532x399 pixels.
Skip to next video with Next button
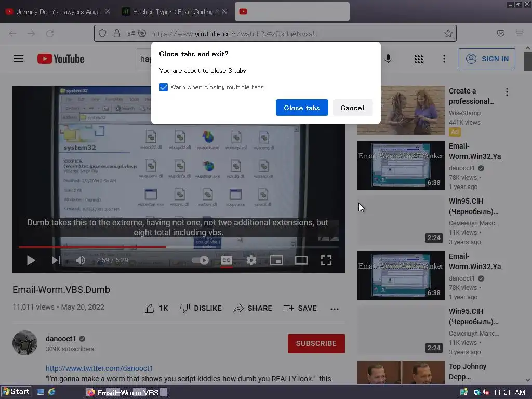[x=56, y=260]
